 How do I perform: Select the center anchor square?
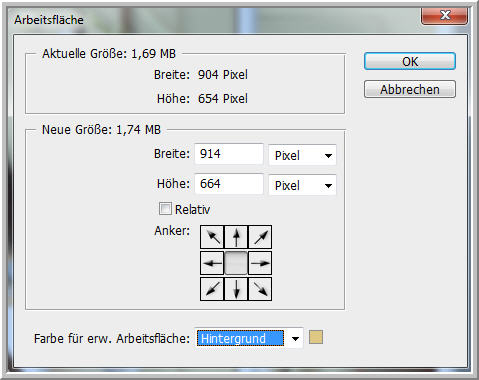coord(236,263)
